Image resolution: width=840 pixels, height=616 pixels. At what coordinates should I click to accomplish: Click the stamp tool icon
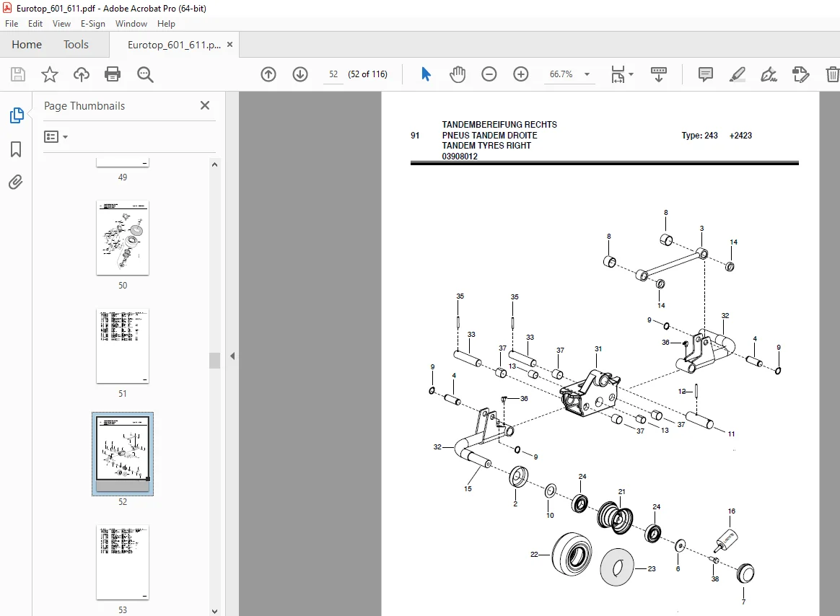tap(800, 74)
